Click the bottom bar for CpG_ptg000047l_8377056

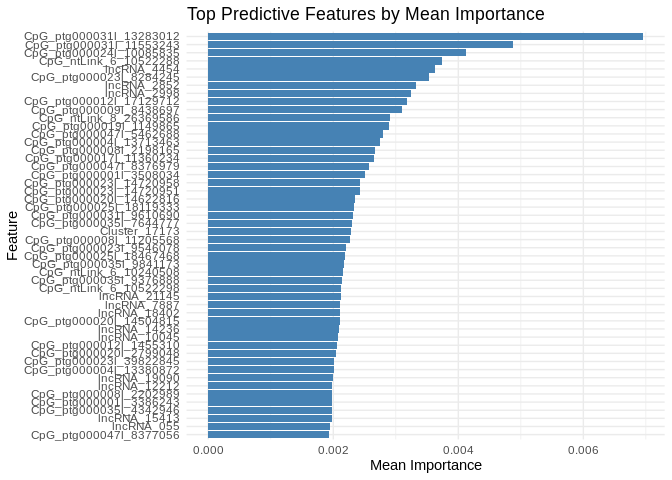tap(268, 435)
